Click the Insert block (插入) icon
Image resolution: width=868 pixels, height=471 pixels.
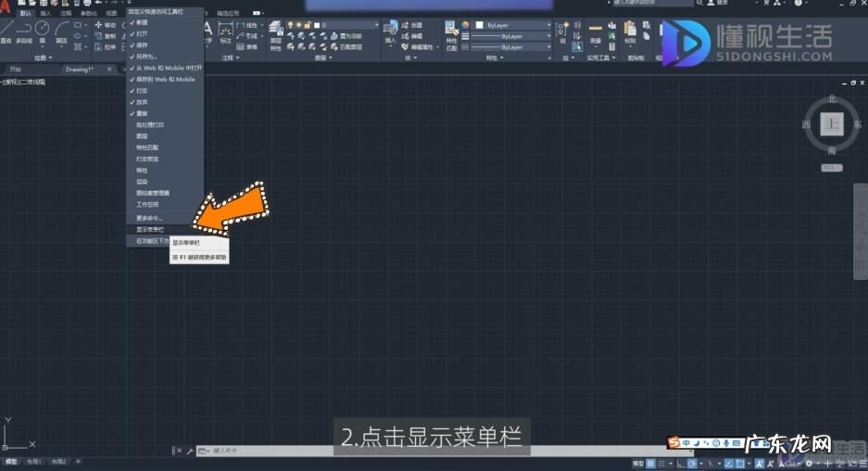point(390,32)
